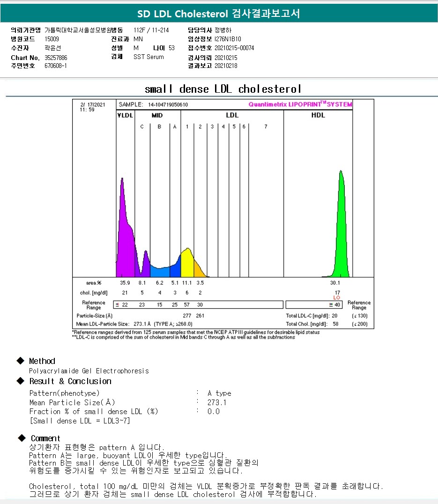The width and height of the screenshot is (438, 504).
Task: Click Total LDL-C value '20'
Action: pyautogui.click(x=334, y=316)
